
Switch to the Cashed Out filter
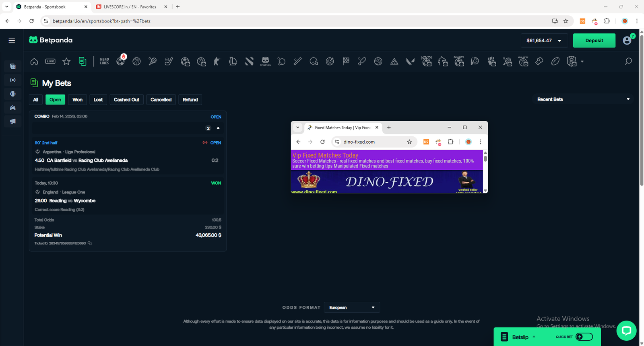point(126,100)
